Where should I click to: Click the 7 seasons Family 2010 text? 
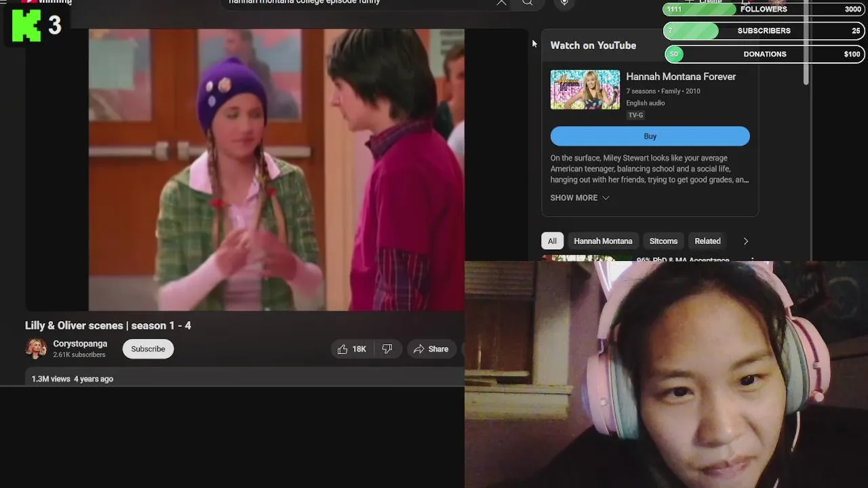click(663, 91)
